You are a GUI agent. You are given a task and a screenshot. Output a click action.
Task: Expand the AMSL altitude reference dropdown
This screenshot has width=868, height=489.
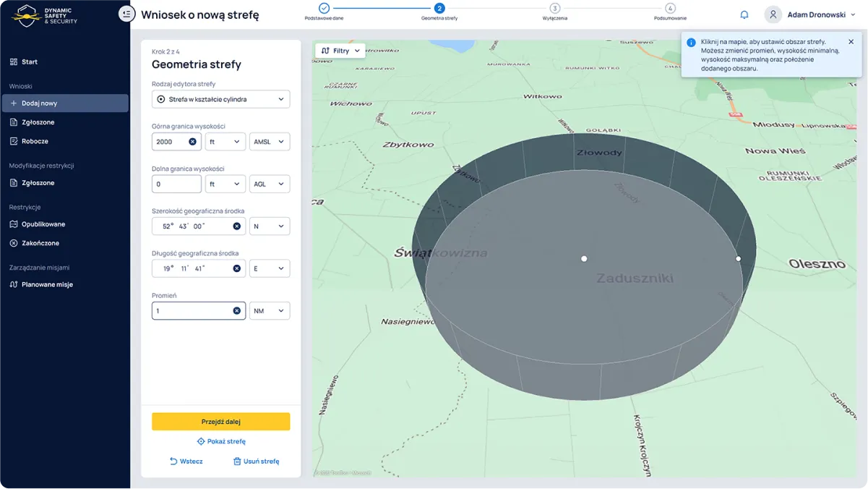(269, 142)
